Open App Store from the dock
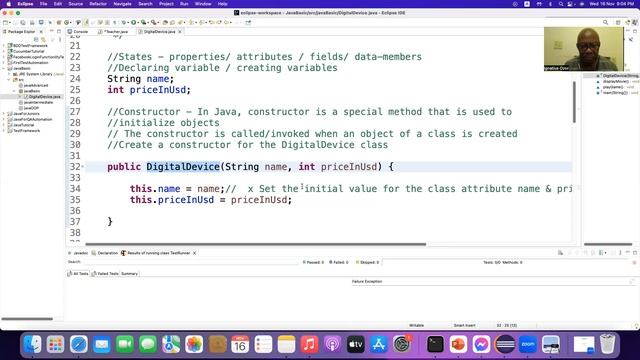Viewport: 640px width, 360px height. point(379,344)
